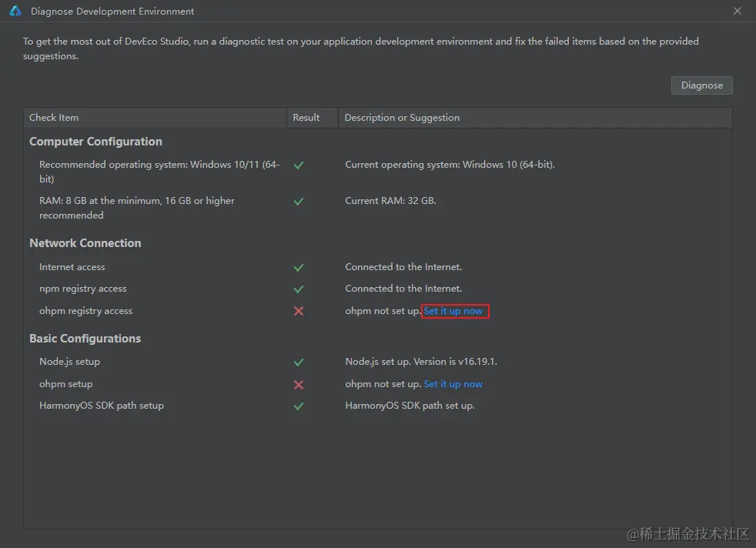Click the DevEco Studio logo icon
The width and height of the screenshot is (756, 548).
pyautogui.click(x=15, y=11)
